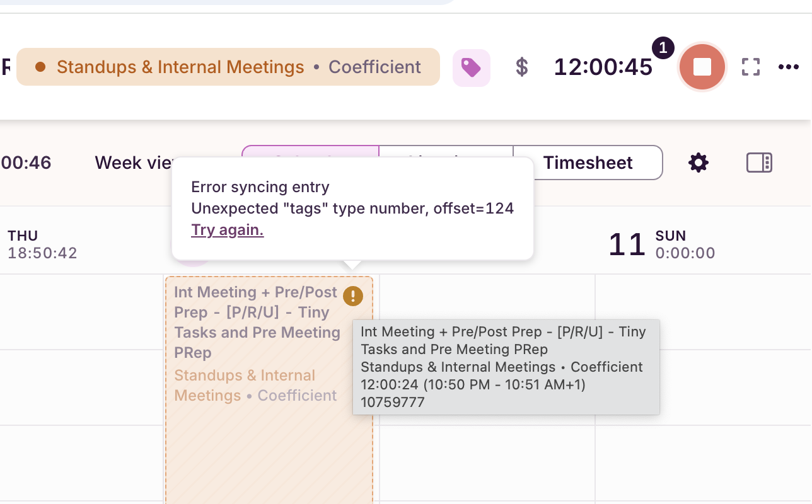Select the THU day column header
Screen dimensions: 812x504
pyautogui.click(x=42, y=244)
